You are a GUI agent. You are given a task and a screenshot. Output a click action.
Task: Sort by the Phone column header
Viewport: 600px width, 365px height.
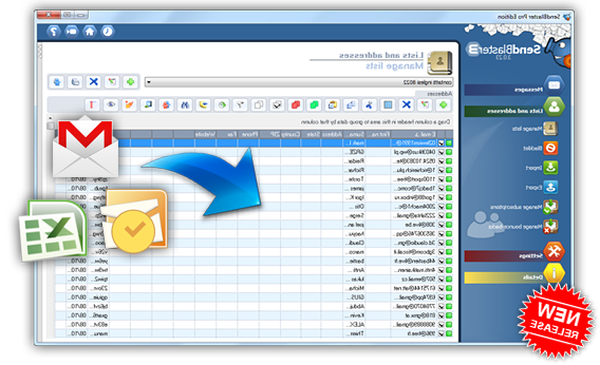pyautogui.click(x=248, y=134)
